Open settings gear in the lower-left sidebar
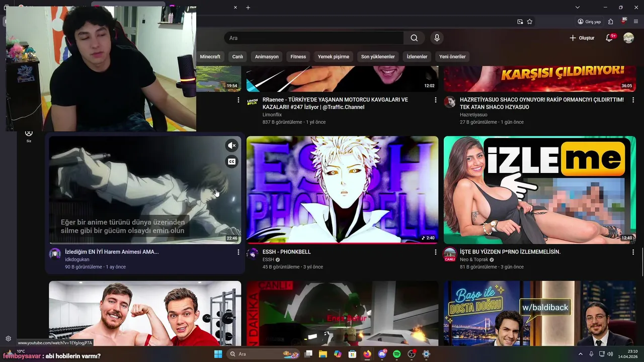 tap(8, 339)
